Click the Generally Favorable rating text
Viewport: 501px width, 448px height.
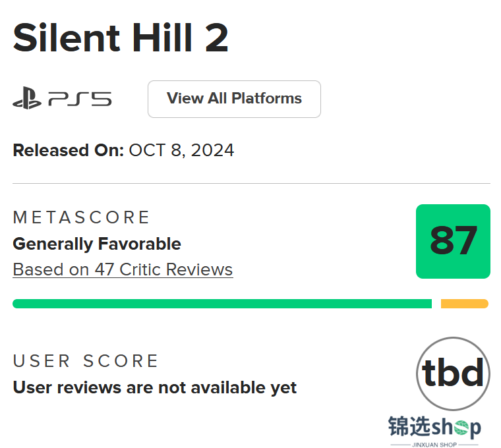point(97,244)
